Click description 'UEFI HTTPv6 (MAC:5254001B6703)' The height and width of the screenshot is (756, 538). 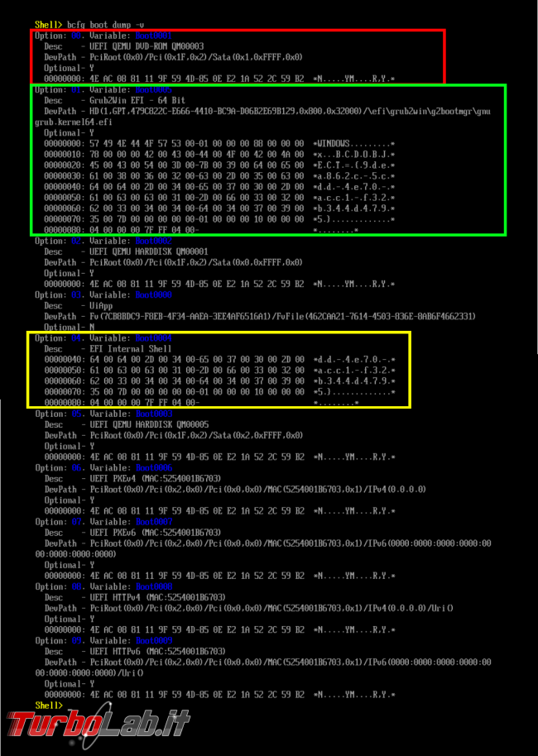(157, 652)
